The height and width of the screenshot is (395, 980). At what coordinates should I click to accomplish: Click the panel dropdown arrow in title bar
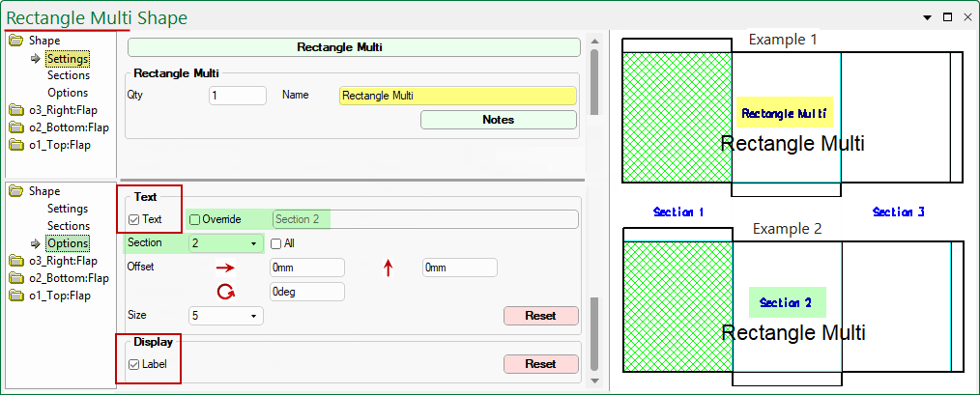tap(927, 17)
